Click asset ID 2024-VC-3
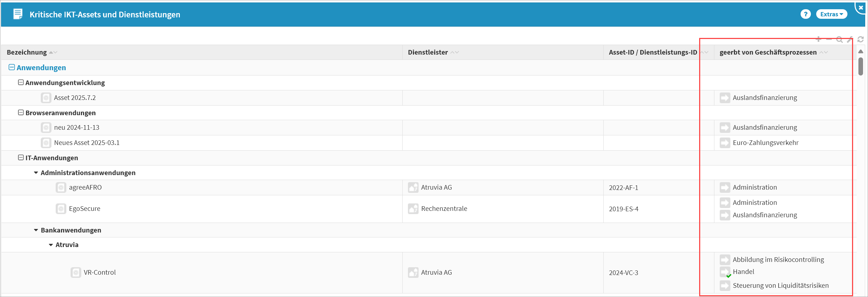 624,273
